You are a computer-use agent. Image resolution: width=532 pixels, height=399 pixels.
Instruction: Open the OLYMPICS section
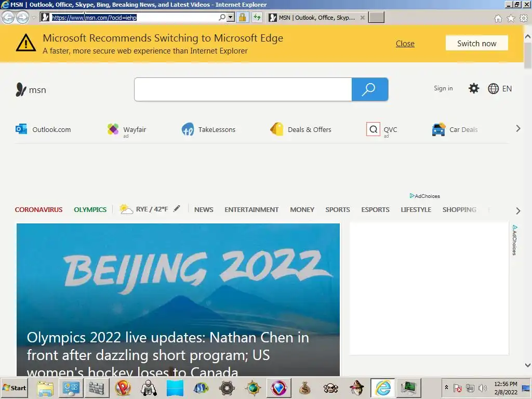coord(90,210)
